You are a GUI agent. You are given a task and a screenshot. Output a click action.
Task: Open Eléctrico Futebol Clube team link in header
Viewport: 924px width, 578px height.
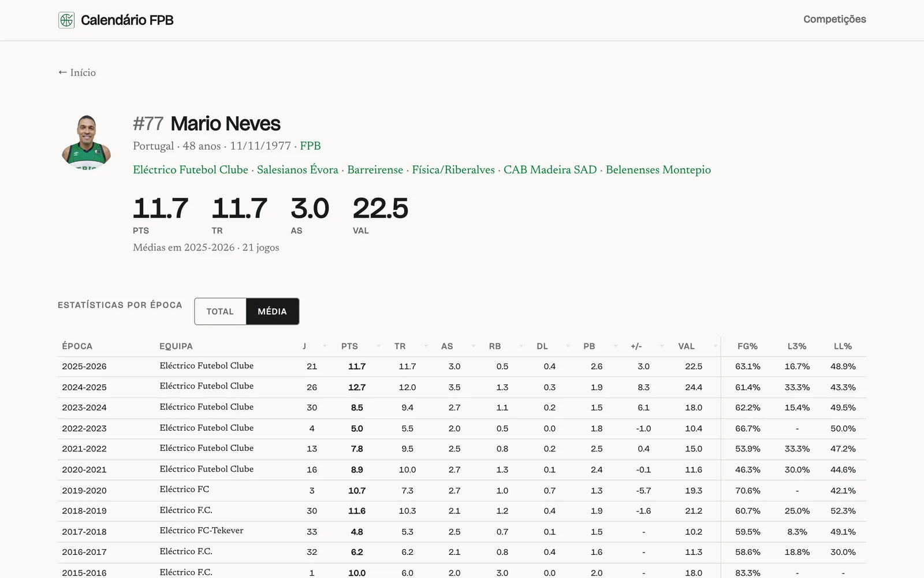click(191, 169)
